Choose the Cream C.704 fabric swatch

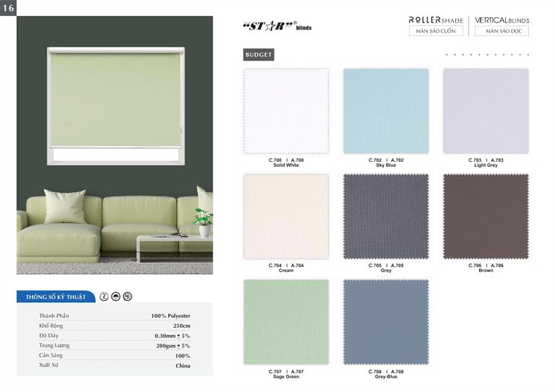286,217
